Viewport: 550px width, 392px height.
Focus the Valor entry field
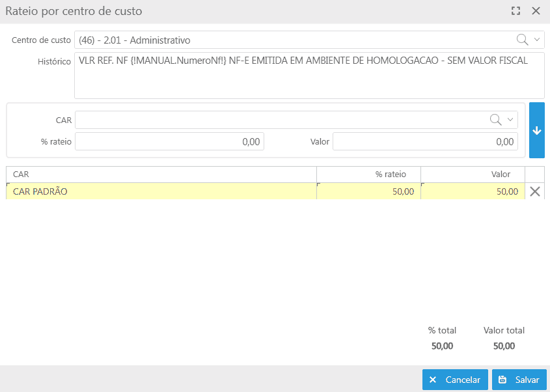[424, 141]
